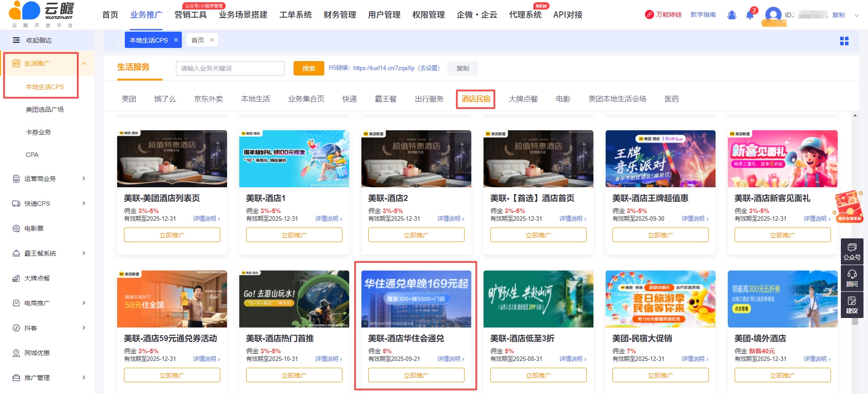Switch to the 出行服务 category tab
This screenshot has width=868, height=394.
click(429, 99)
